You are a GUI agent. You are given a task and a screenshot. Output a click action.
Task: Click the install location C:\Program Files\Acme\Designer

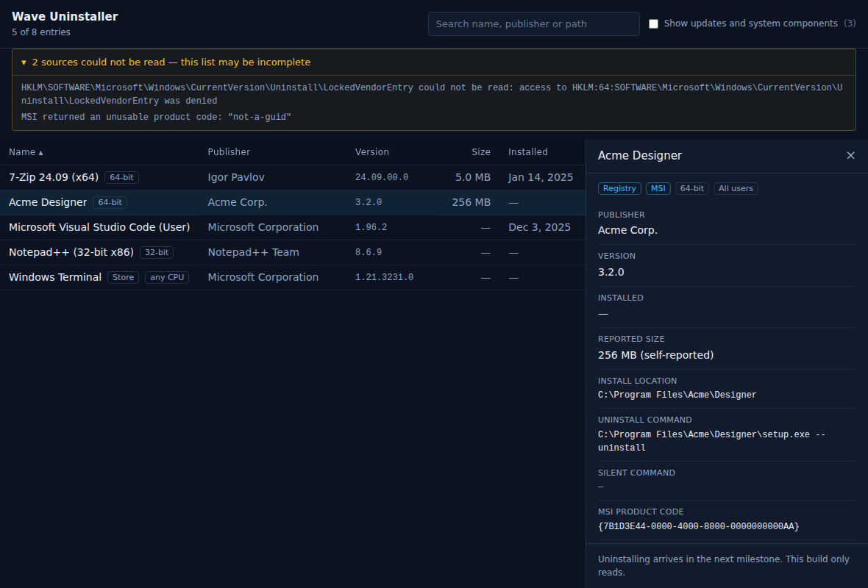677,395
